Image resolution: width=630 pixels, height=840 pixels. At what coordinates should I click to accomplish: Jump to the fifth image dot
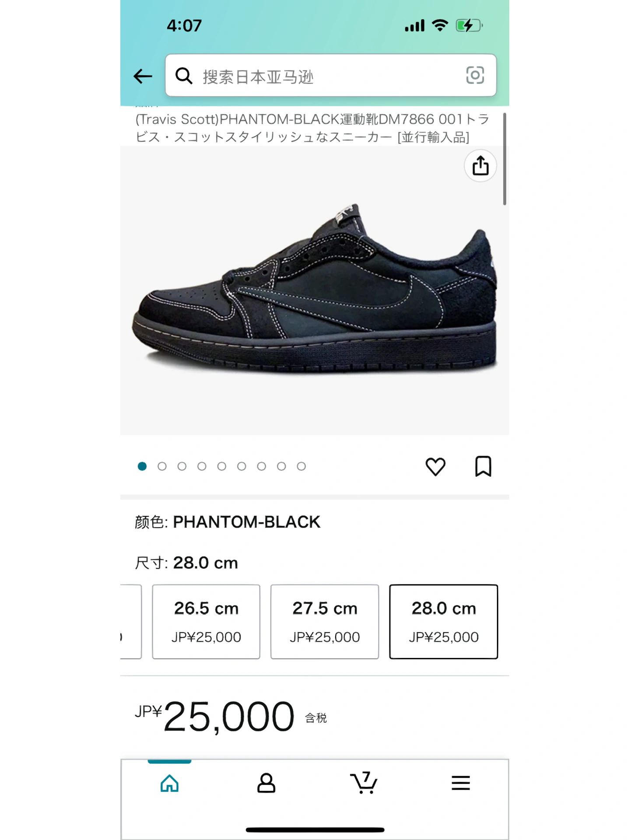[222, 466]
